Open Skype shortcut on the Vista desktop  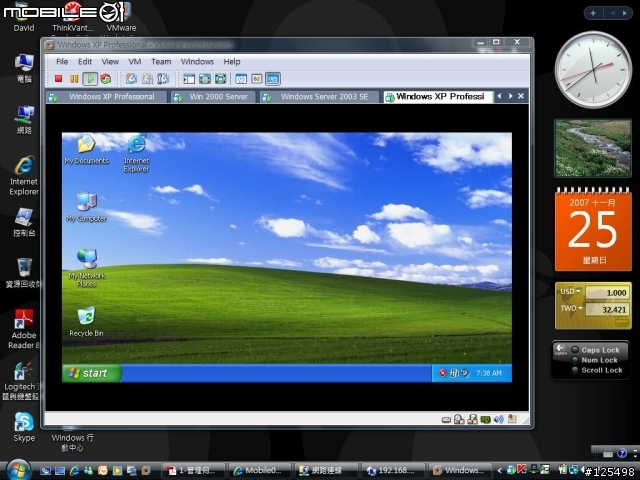point(24,427)
